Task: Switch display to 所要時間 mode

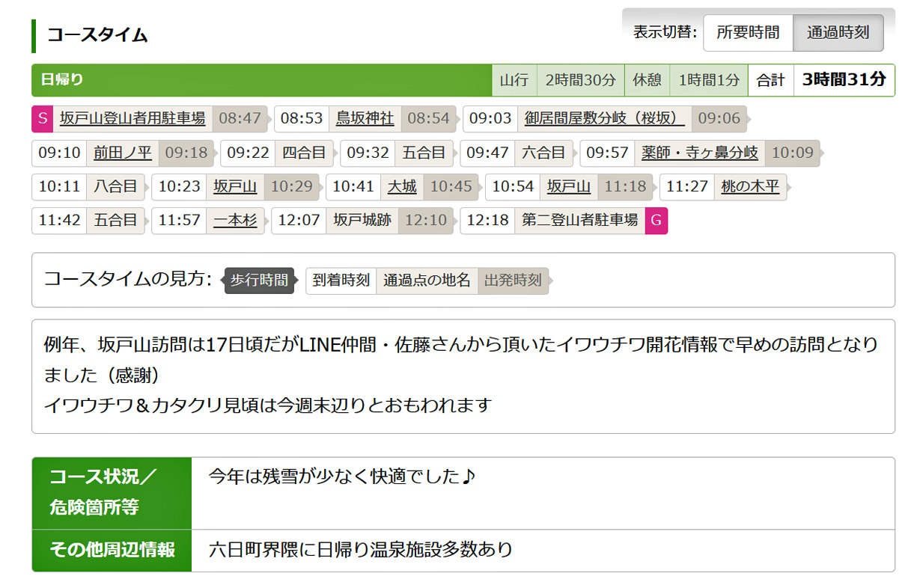Action: (x=747, y=33)
